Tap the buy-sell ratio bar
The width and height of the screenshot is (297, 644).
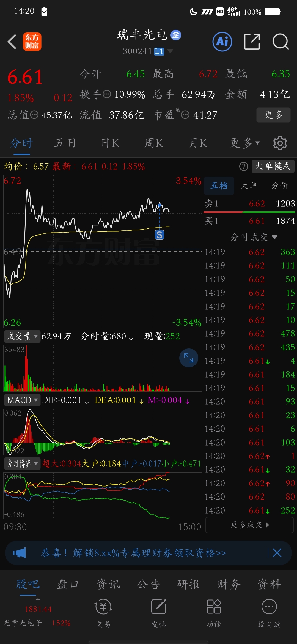click(x=249, y=212)
